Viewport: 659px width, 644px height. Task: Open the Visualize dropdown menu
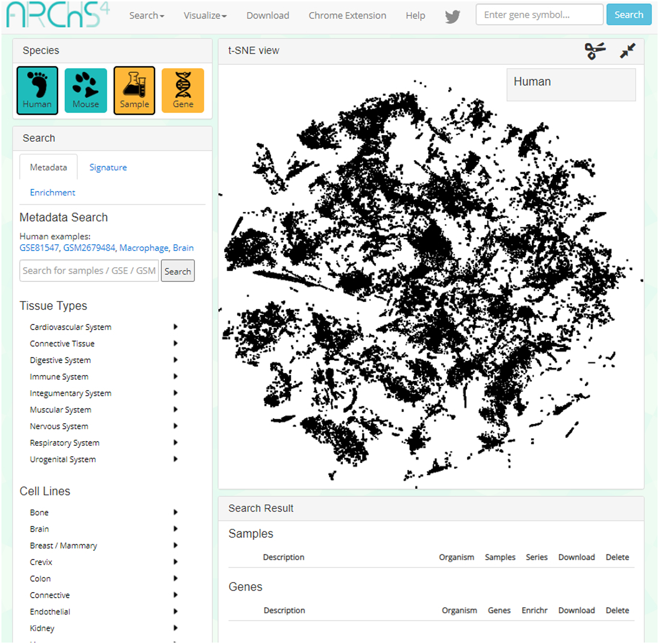point(205,15)
